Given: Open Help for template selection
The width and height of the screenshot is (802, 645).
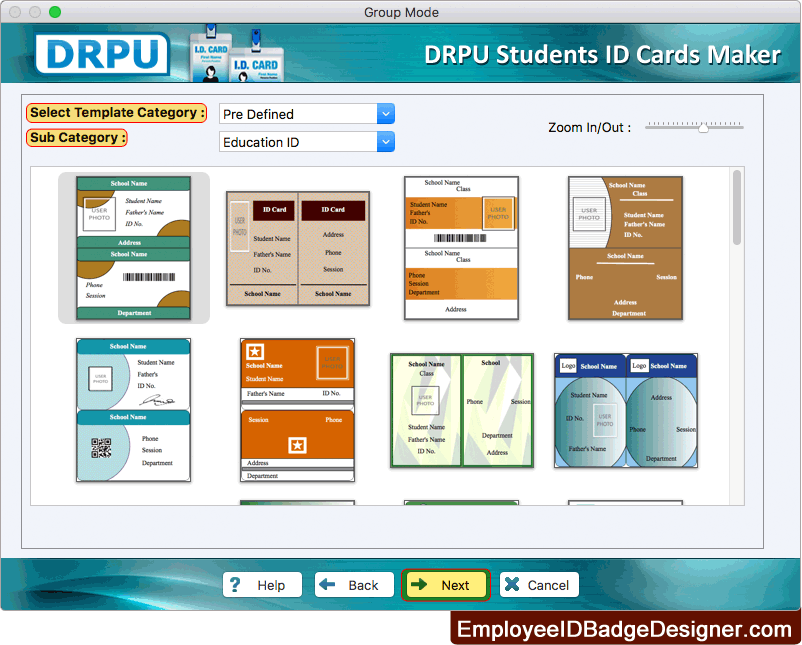Looking at the screenshot, I should pos(262,585).
